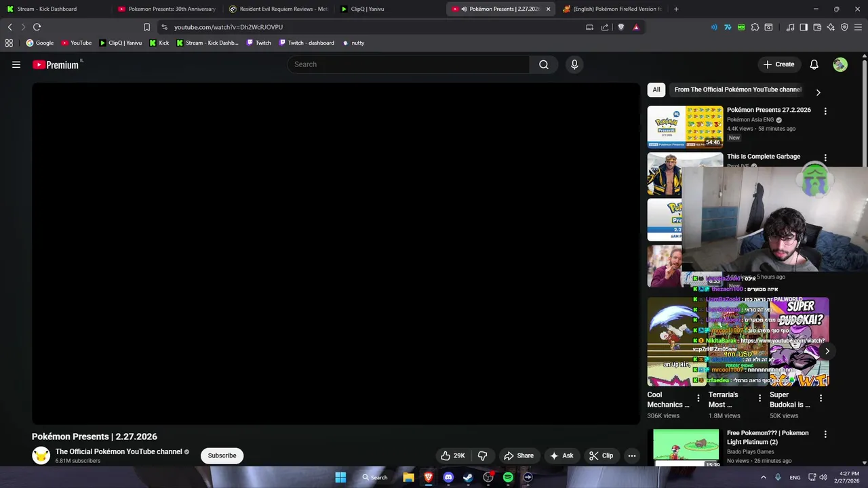Image resolution: width=868 pixels, height=488 pixels.
Task: Click the YouTube search input field
Action: (409, 64)
